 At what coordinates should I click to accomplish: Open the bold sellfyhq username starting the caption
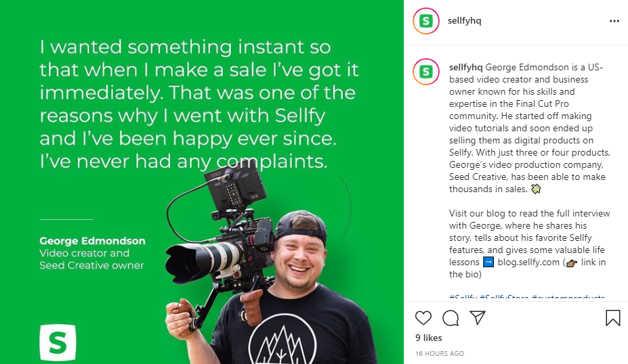point(465,68)
